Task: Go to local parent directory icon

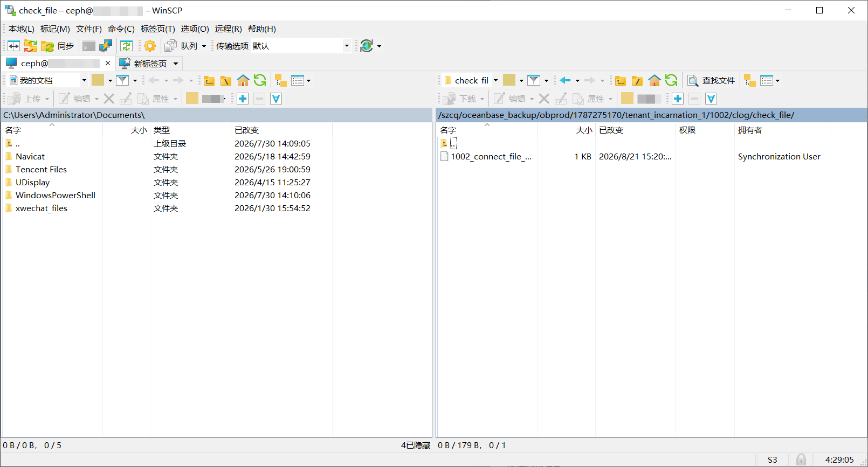Action: pyautogui.click(x=209, y=81)
